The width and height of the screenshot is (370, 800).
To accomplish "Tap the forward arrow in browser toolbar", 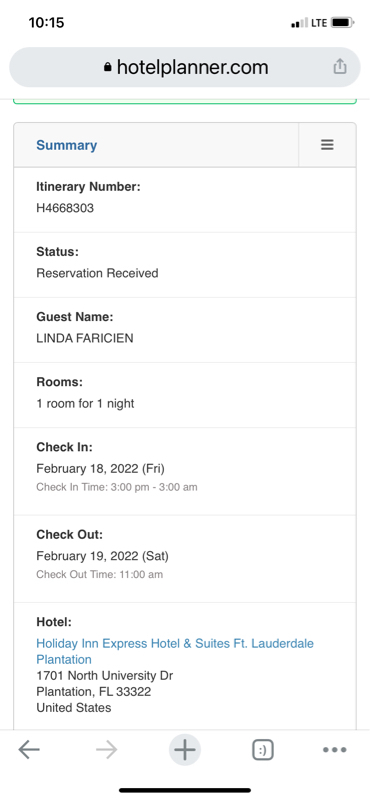I will pos(107,749).
